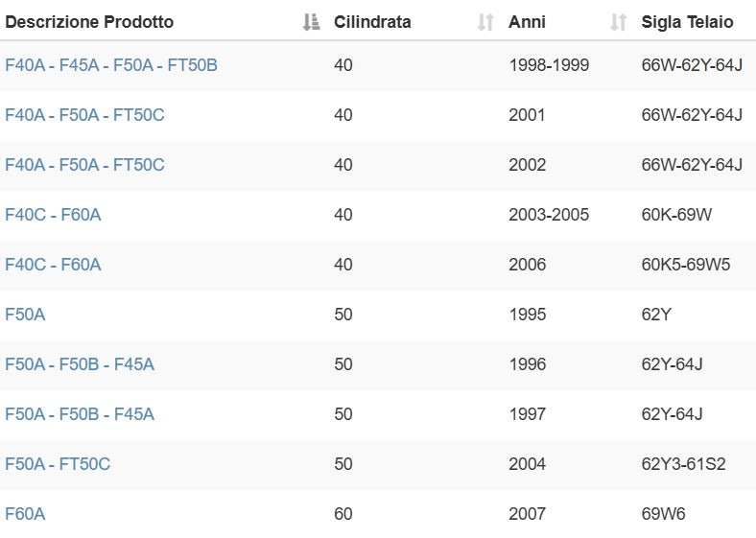Sort by Sigla Telaio column header
This screenshot has height=538, width=756.
point(687,22)
